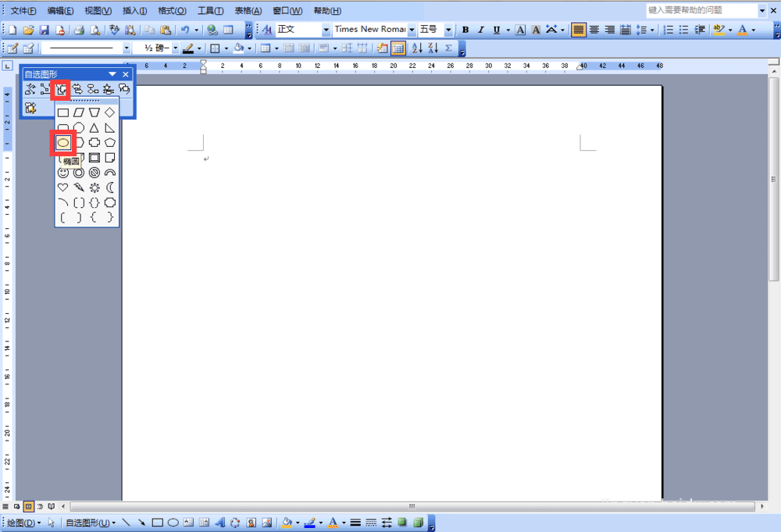Open the 自选图形(U) menu button
The height and width of the screenshot is (532, 781).
tap(91, 523)
